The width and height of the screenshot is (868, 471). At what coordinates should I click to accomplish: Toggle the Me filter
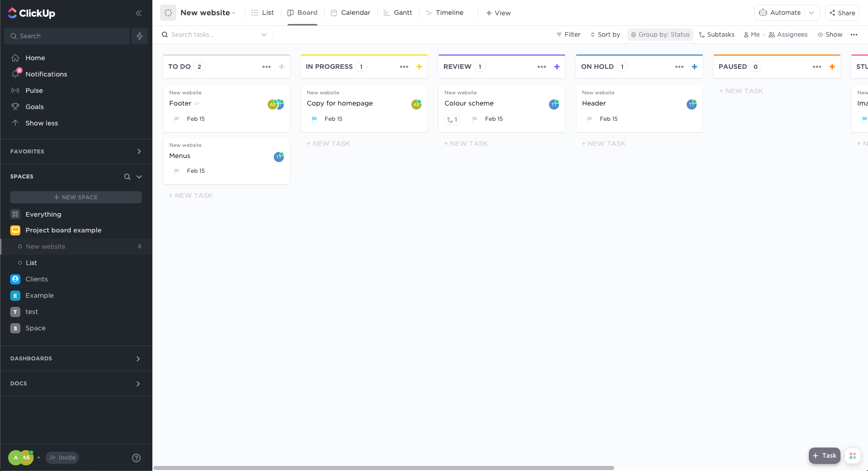751,35
